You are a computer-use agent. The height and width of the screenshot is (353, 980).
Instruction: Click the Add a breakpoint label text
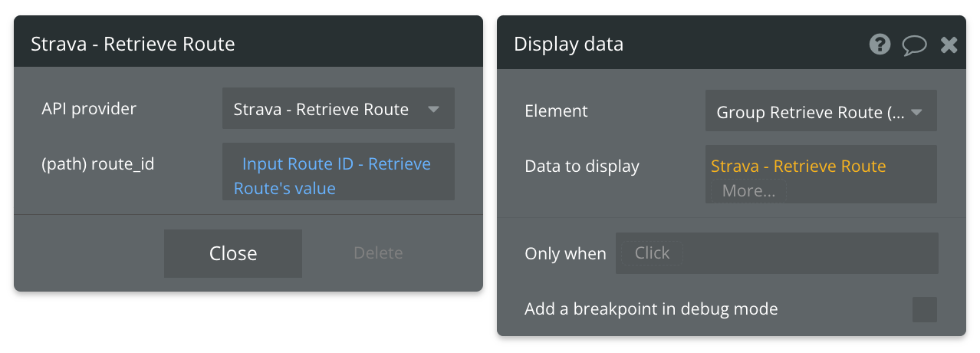651,309
